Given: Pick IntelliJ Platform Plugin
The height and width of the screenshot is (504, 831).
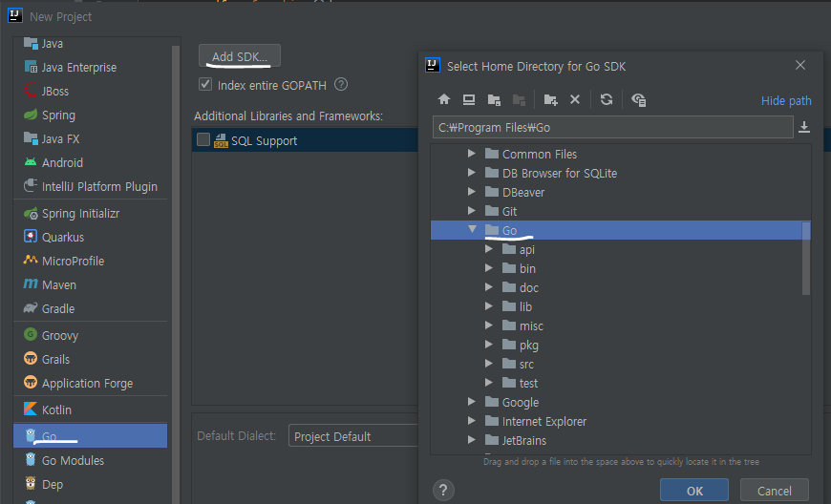Looking at the screenshot, I should 90,186.
